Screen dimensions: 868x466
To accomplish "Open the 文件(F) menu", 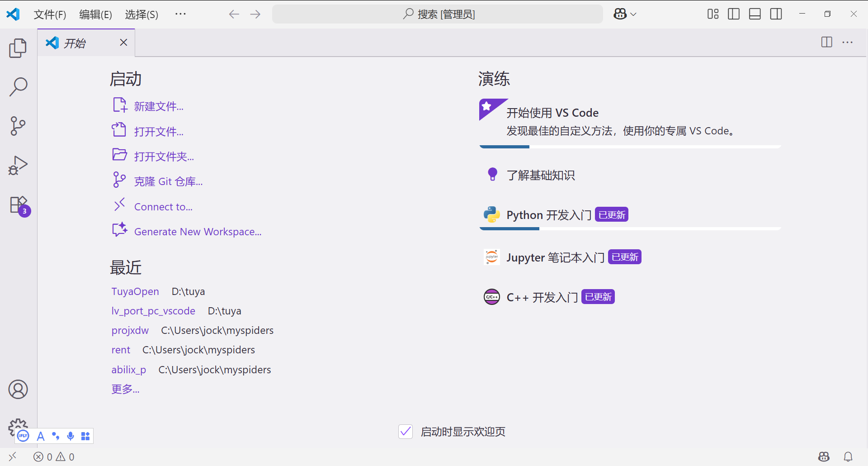I will (50, 14).
